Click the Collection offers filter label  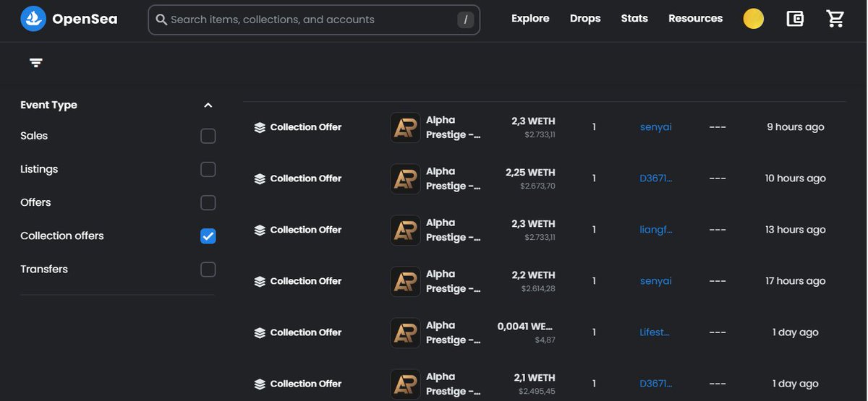click(x=62, y=236)
